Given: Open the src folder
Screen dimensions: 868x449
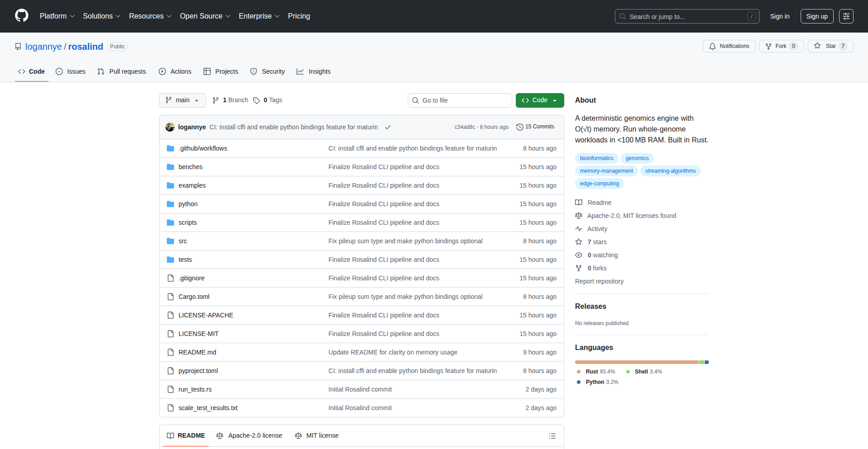Looking at the screenshot, I should point(183,241).
